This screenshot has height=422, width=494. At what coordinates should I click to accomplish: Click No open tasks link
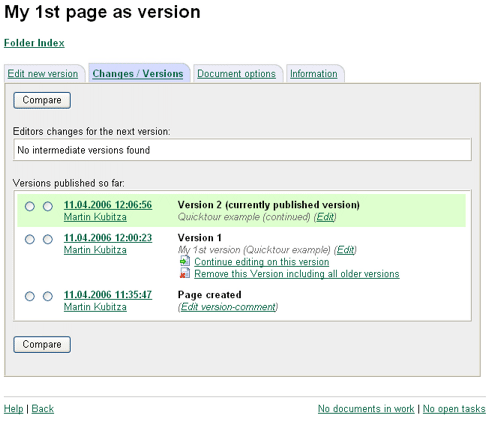(x=454, y=409)
